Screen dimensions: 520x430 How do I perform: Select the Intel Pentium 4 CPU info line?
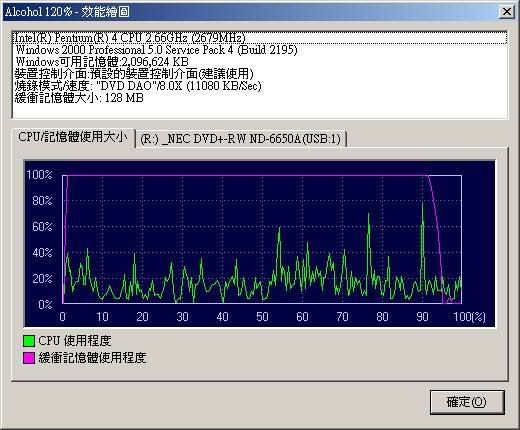click(x=260, y=38)
